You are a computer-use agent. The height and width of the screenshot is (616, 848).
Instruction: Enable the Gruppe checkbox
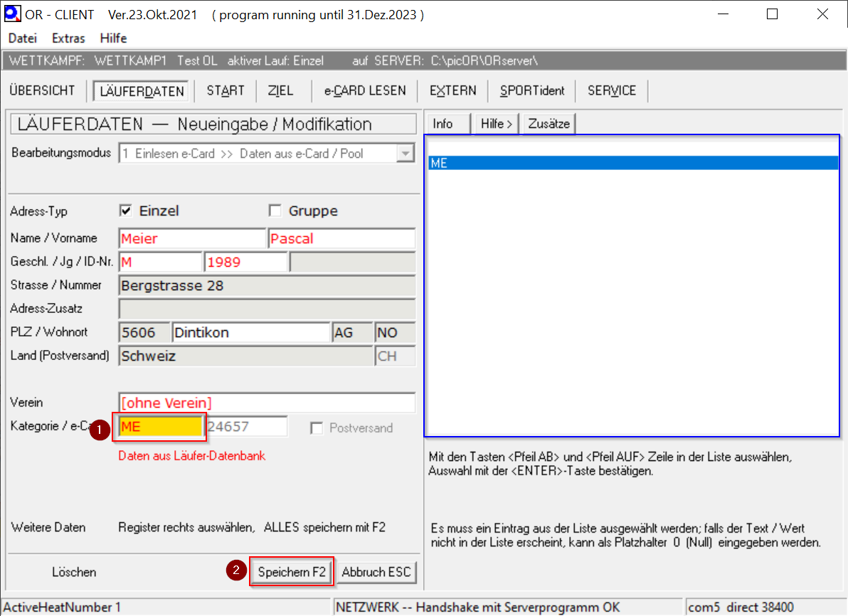(275, 211)
